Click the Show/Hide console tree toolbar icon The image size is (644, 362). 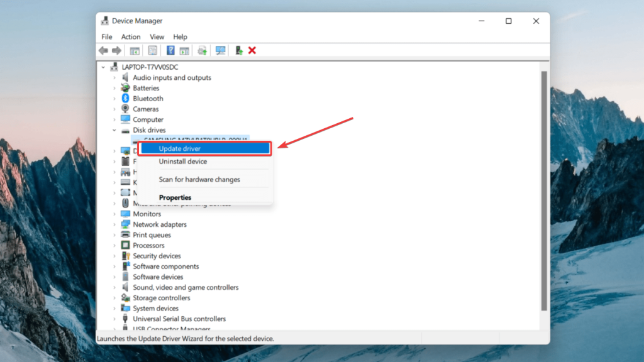pyautogui.click(x=134, y=50)
